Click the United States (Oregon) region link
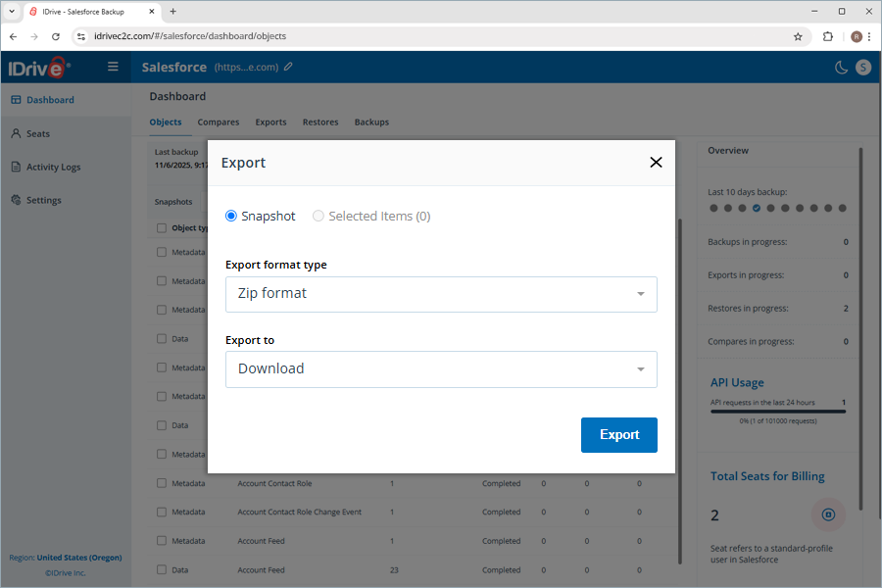Viewport: 882px width, 588px height. click(x=79, y=558)
